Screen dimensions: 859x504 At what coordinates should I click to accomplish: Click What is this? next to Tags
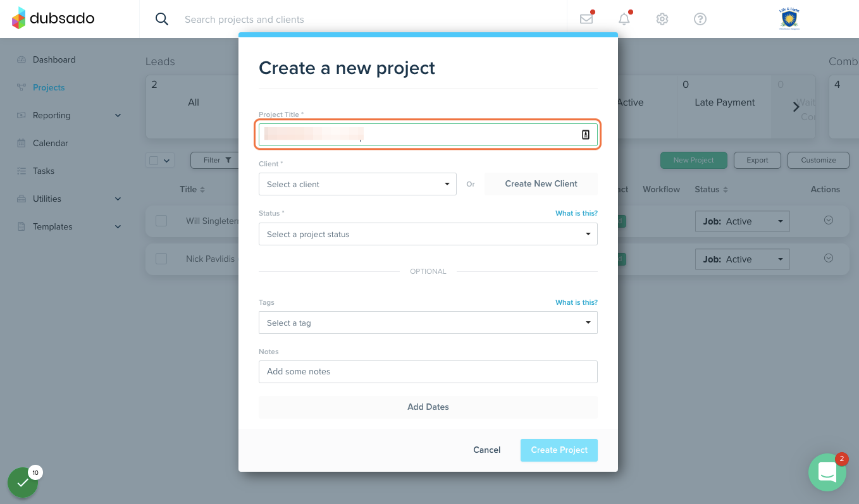(576, 302)
